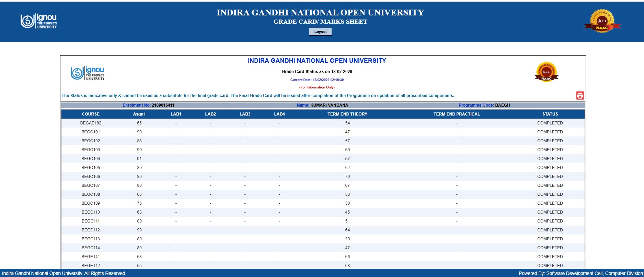Click the blue university title in the card
Screen dimensions: 644x277
[x=317, y=61]
